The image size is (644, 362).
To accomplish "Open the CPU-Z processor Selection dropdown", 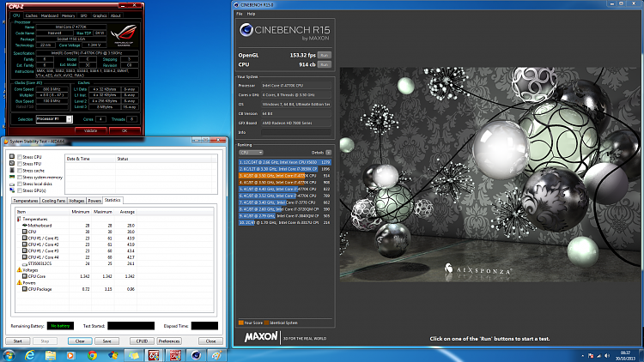I will pyautogui.click(x=54, y=119).
